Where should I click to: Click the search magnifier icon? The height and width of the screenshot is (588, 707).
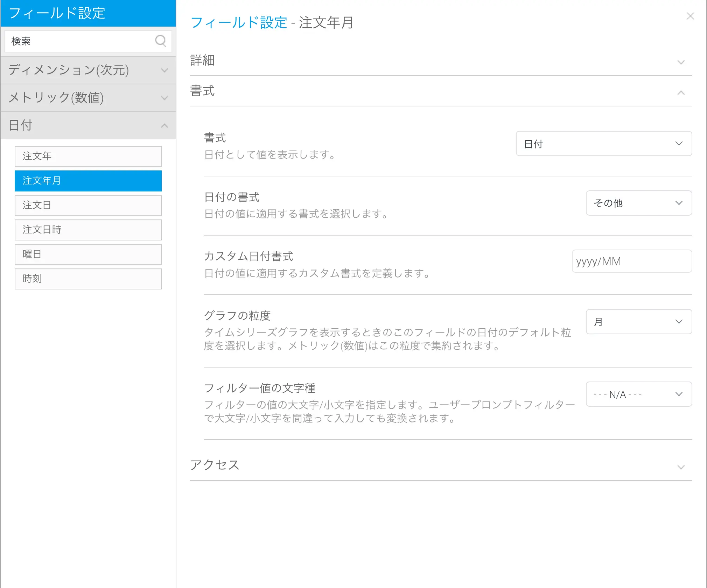pos(160,41)
